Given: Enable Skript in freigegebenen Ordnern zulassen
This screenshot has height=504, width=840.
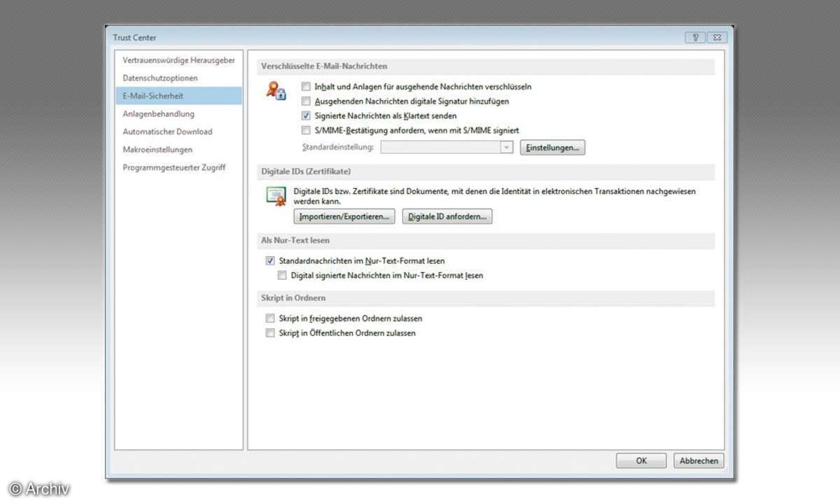Looking at the screenshot, I should click(x=270, y=318).
